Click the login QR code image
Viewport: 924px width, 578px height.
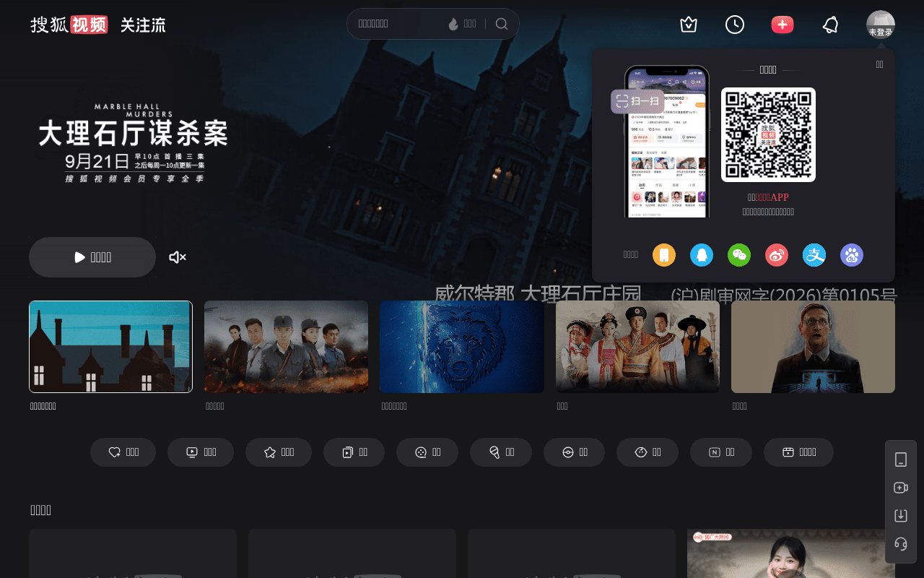(768, 134)
